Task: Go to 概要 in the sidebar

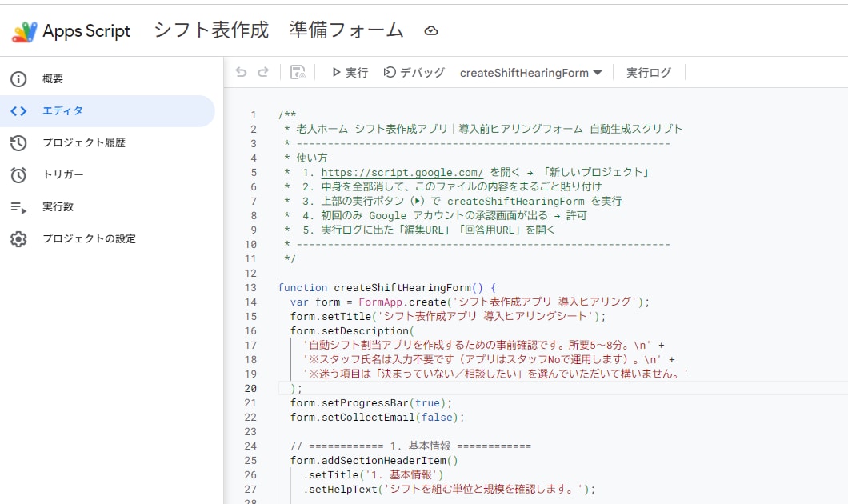Action: click(53, 79)
